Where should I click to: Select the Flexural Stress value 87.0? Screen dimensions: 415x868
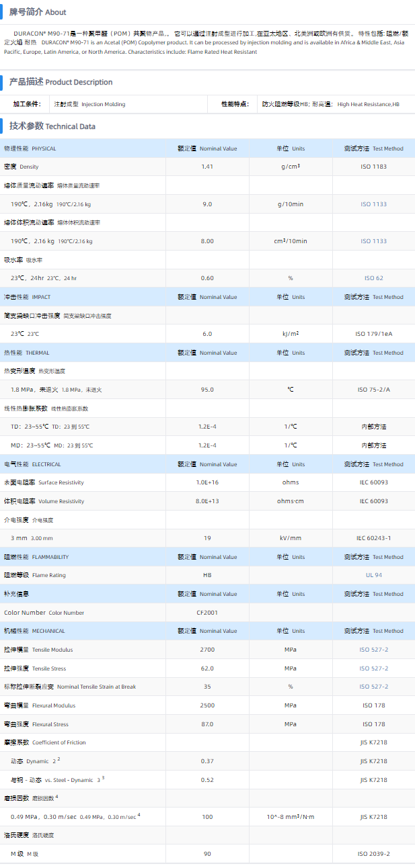tap(207, 724)
